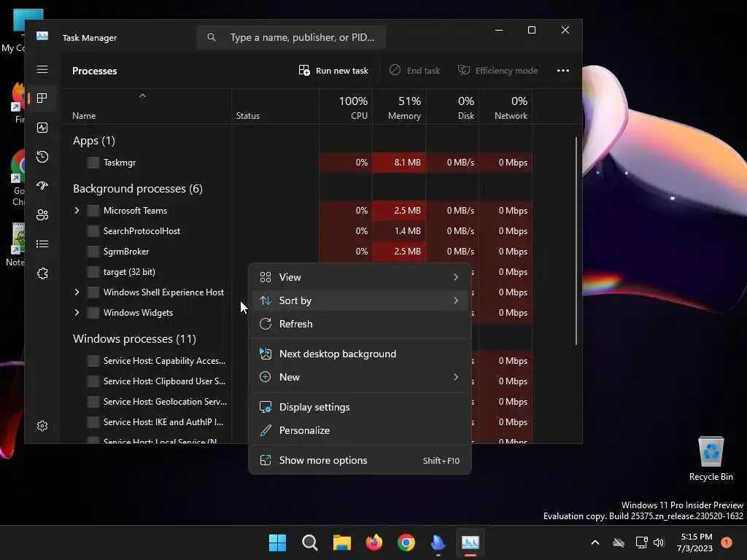Open the Windows Start button
The height and width of the screenshot is (560, 747).
pos(277,542)
